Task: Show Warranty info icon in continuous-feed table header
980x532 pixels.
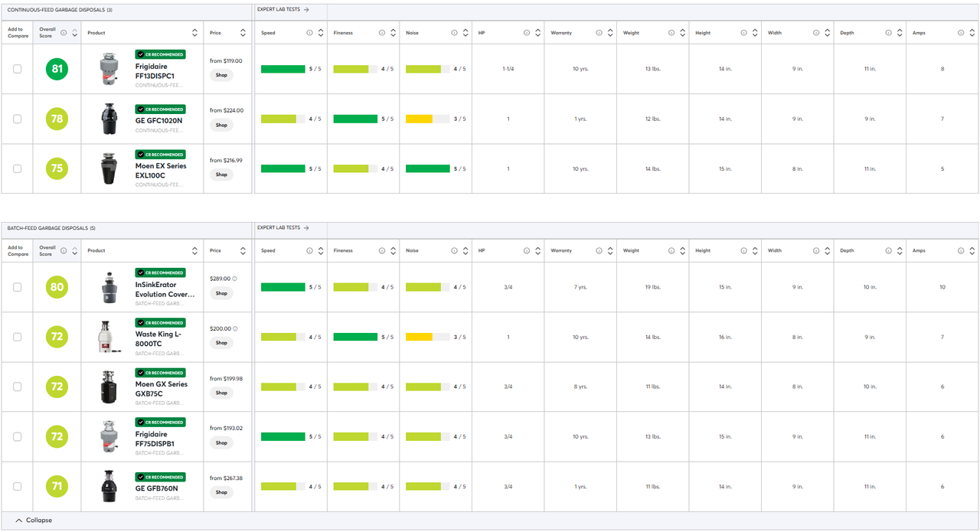Action: 599,33
